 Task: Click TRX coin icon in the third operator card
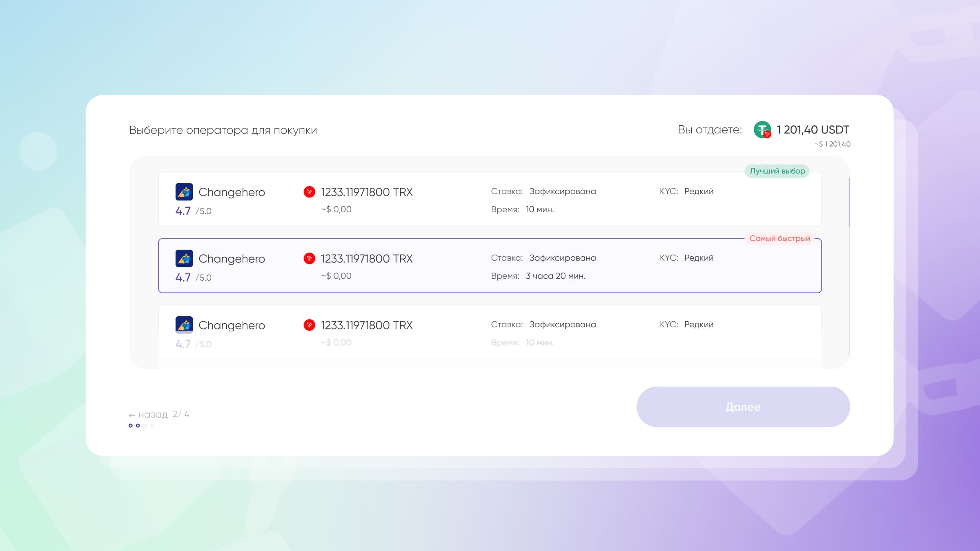310,325
